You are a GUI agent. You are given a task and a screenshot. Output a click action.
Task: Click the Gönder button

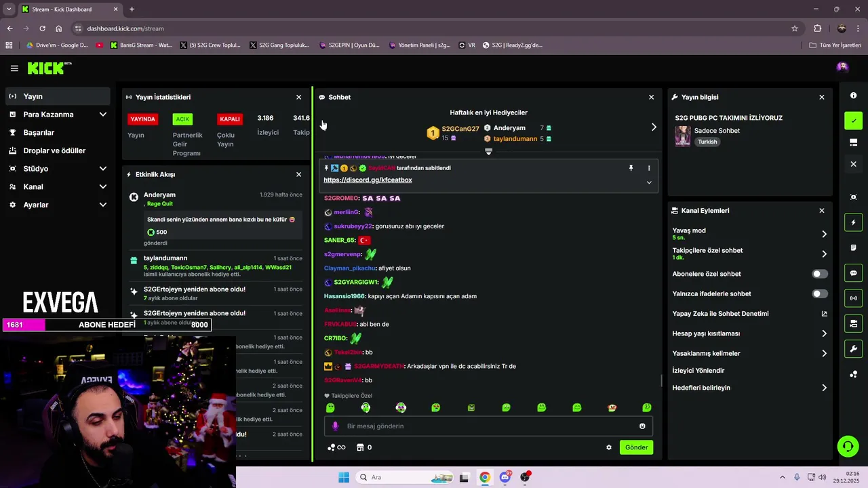pos(636,447)
